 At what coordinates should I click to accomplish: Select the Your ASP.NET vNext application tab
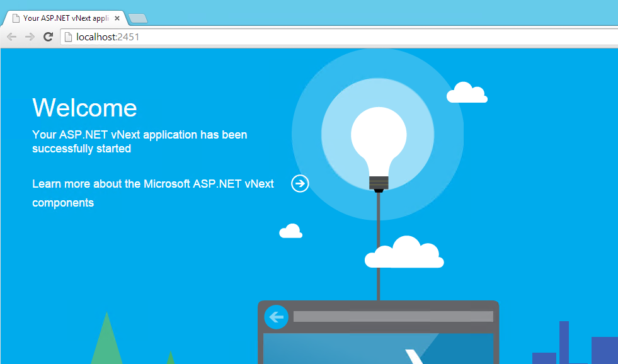65,18
